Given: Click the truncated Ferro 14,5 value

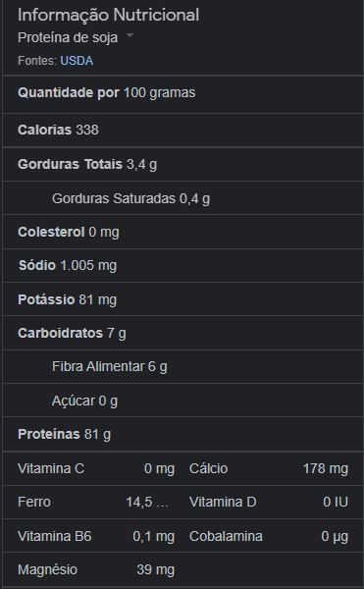Looking at the screenshot, I should coord(147,503).
